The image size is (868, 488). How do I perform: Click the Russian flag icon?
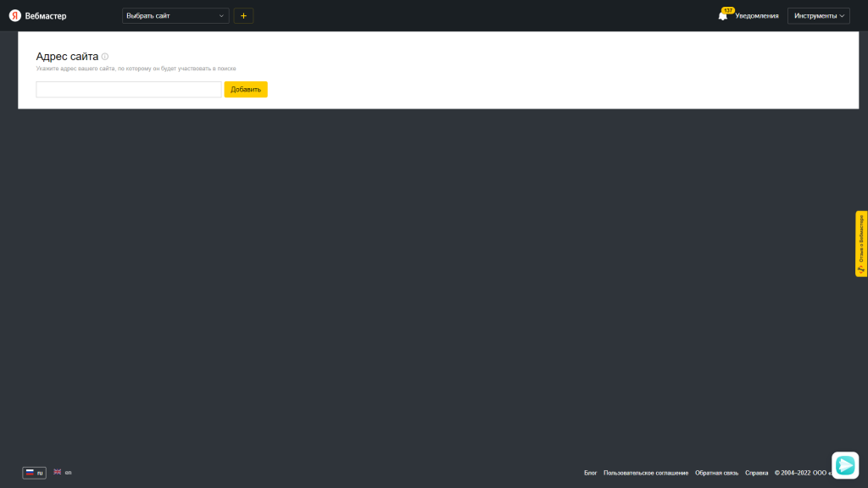(30, 473)
